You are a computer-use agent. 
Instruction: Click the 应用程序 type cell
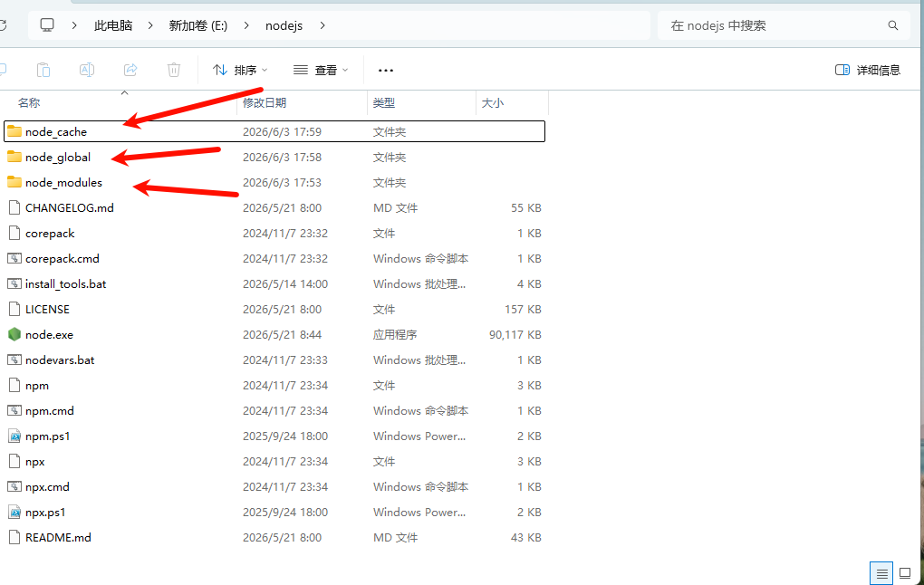coord(395,335)
